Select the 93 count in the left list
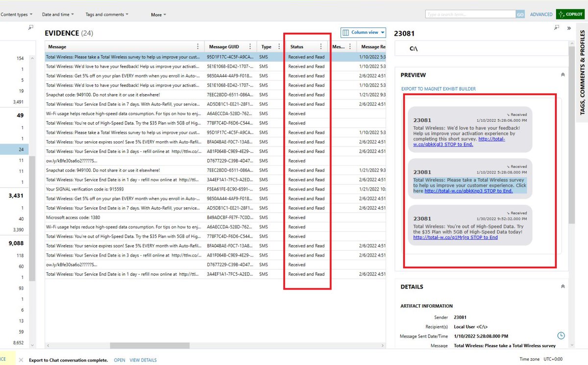This screenshot has width=588, height=365. coord(22,288)
